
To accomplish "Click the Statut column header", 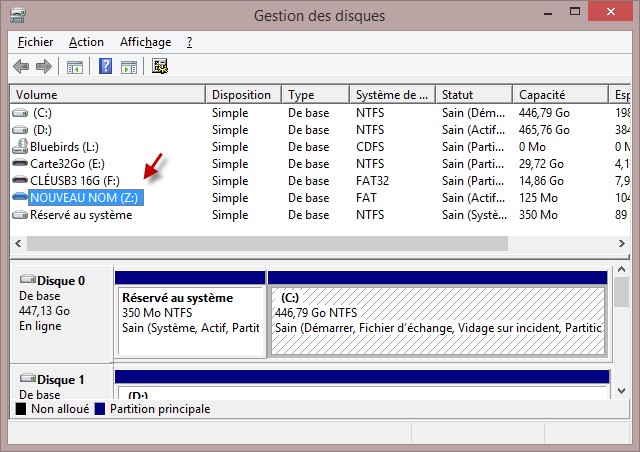I will (473, 95).
